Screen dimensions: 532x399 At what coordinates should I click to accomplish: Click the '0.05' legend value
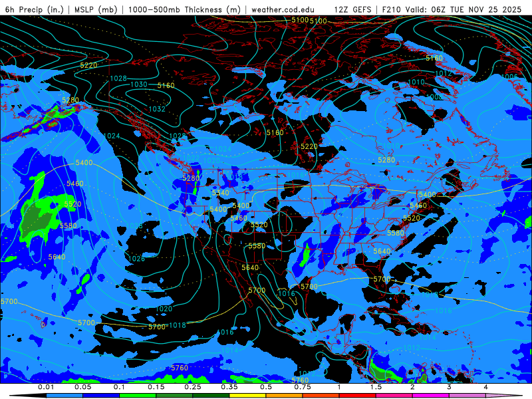pyautogui.click(x=82, y=387)
